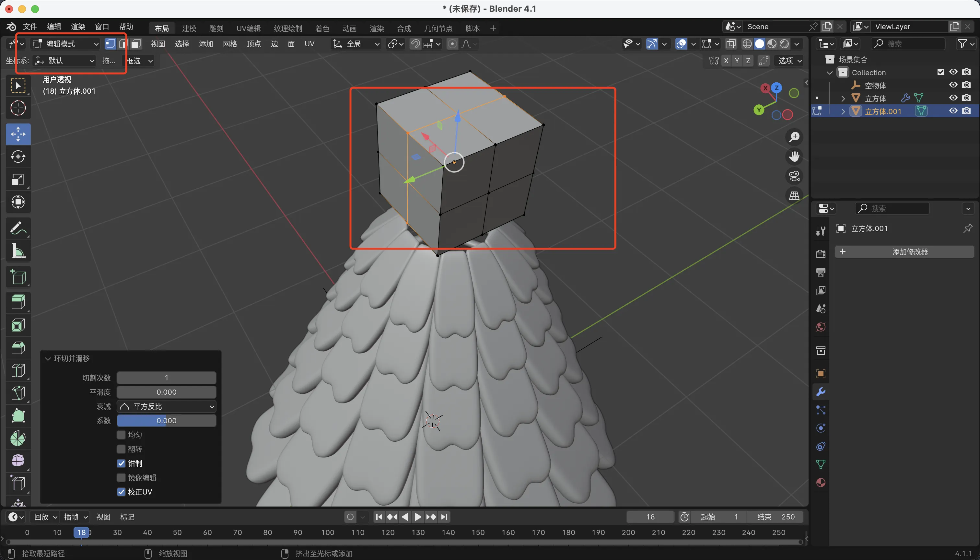The height and width of the screenshot is (560, 980).
Task: Open the Modifier properties wrench tab
Action: [820, 392]
